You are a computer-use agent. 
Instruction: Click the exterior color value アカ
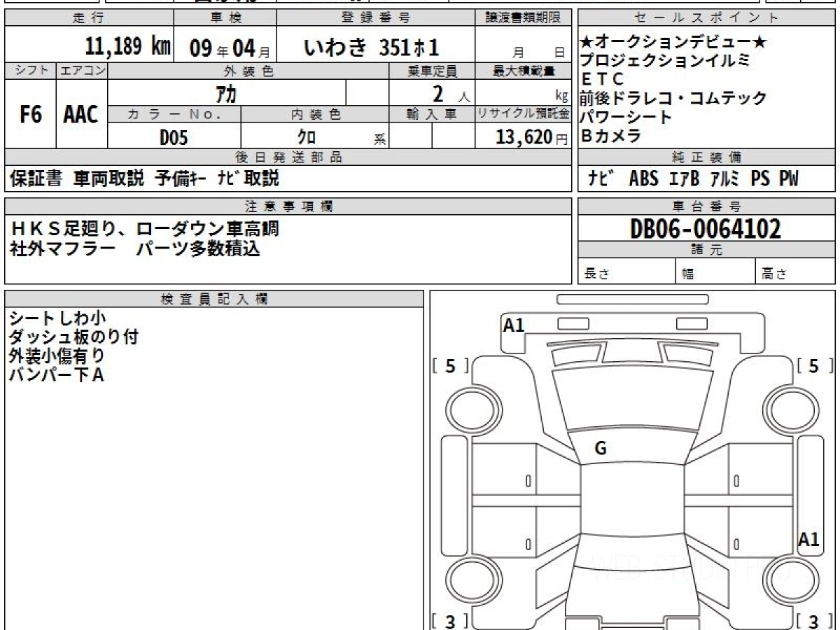[x=226, y=92]
